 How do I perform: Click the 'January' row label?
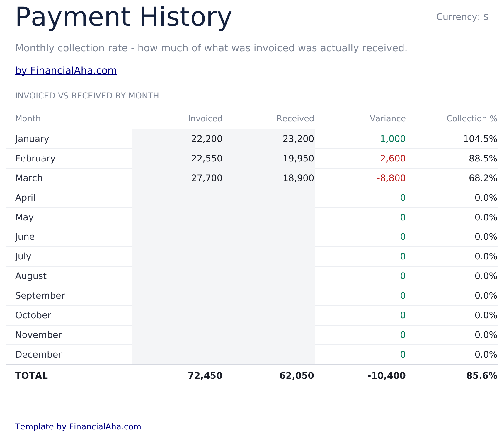(x=32, y=139)
